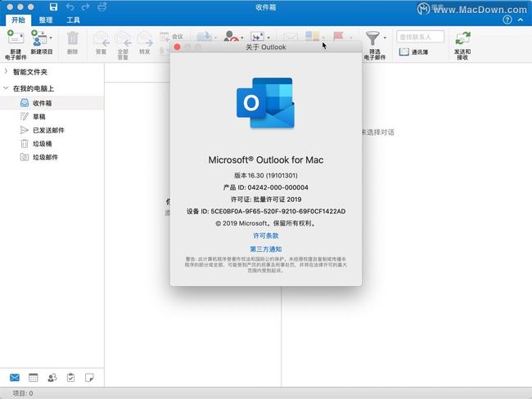Open the Tasks view icon

[70, 377]
